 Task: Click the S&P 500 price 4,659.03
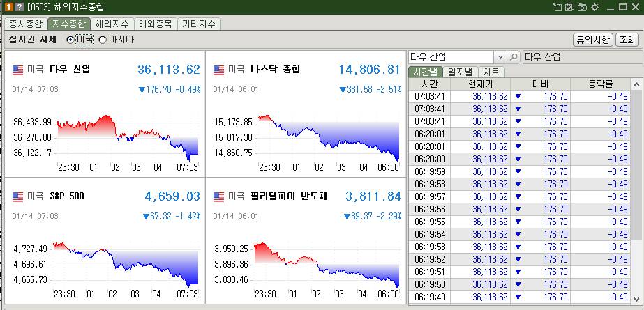tap(172, 196)
